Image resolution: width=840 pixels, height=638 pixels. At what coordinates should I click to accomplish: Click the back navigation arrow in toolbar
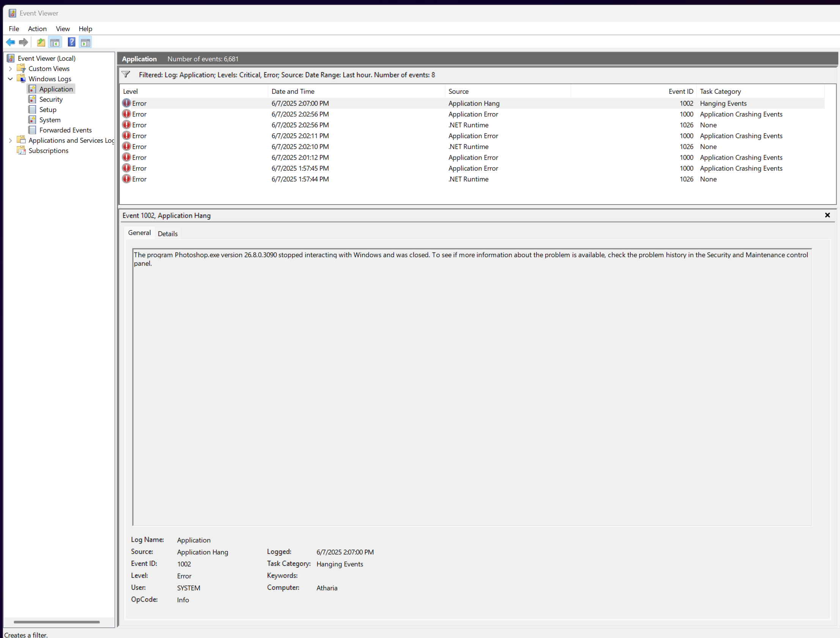10,42
